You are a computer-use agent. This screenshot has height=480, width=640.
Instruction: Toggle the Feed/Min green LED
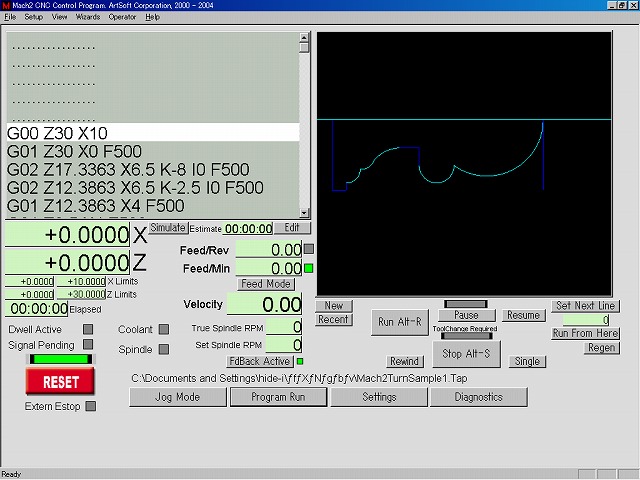click(x=309, y=268)
